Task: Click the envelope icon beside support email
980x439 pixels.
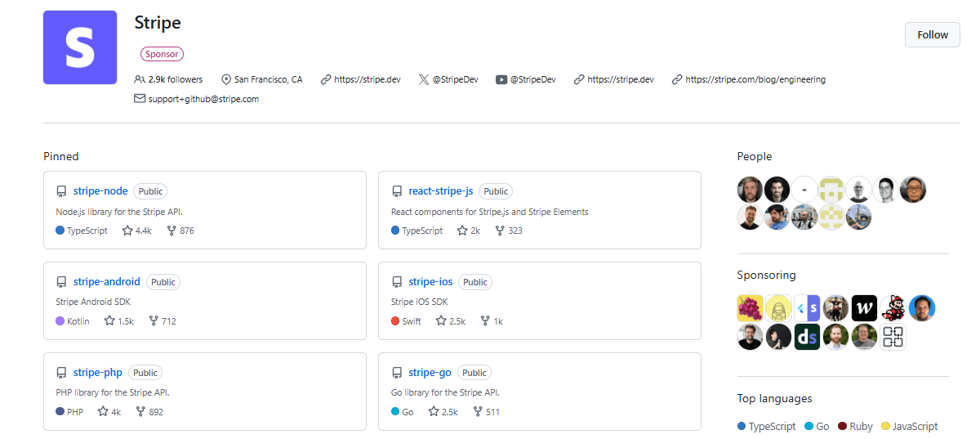Action: (140, 99)
